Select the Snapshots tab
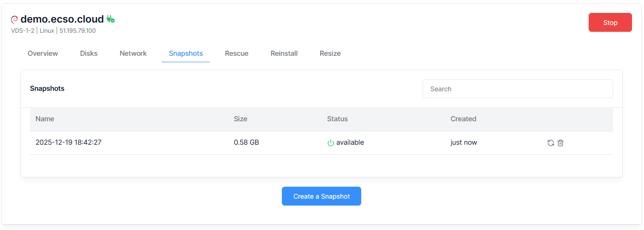This screenshot has height=230, width=644. [185, 53]
